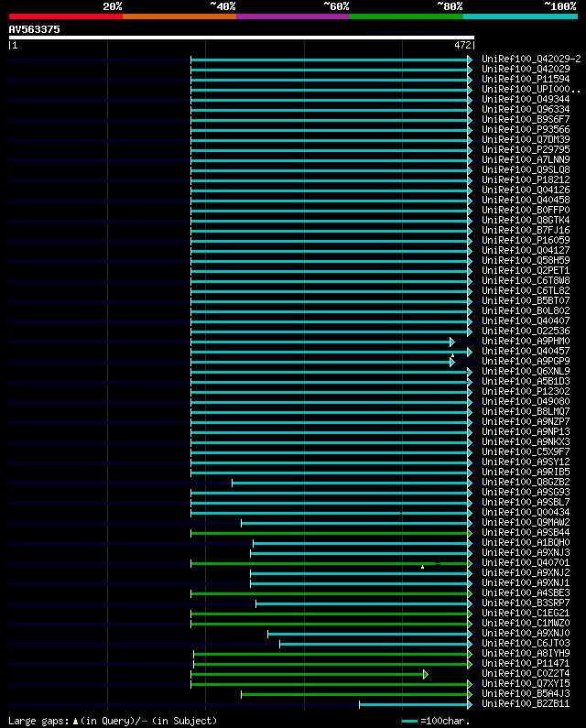Select UniRef100_B0FFP0 label
This screenshot has width=586, height=728.
click(x=526, y=211)
